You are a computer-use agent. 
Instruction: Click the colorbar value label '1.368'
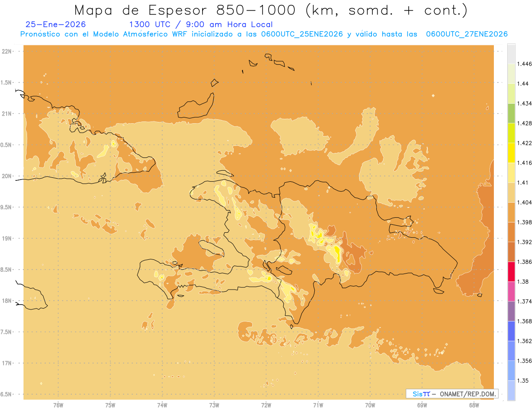(x=525, y=321)
